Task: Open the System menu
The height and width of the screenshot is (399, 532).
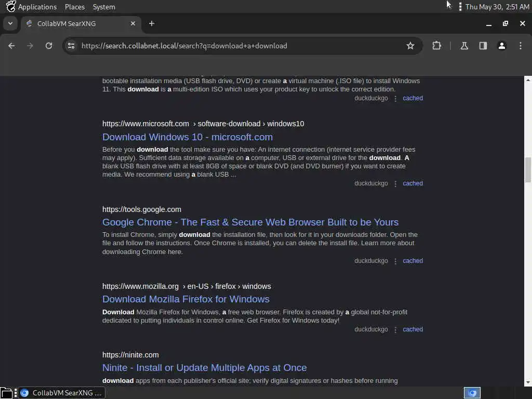Action: [104, 7]
